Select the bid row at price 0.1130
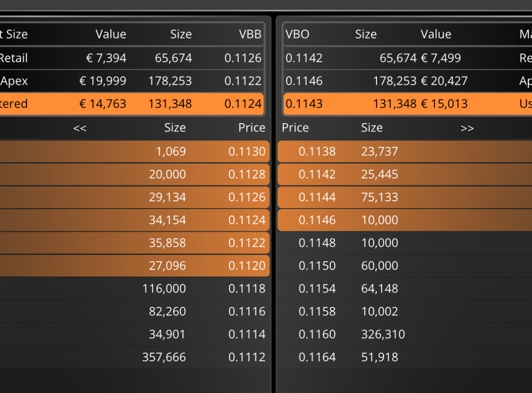 coord(135,151)
